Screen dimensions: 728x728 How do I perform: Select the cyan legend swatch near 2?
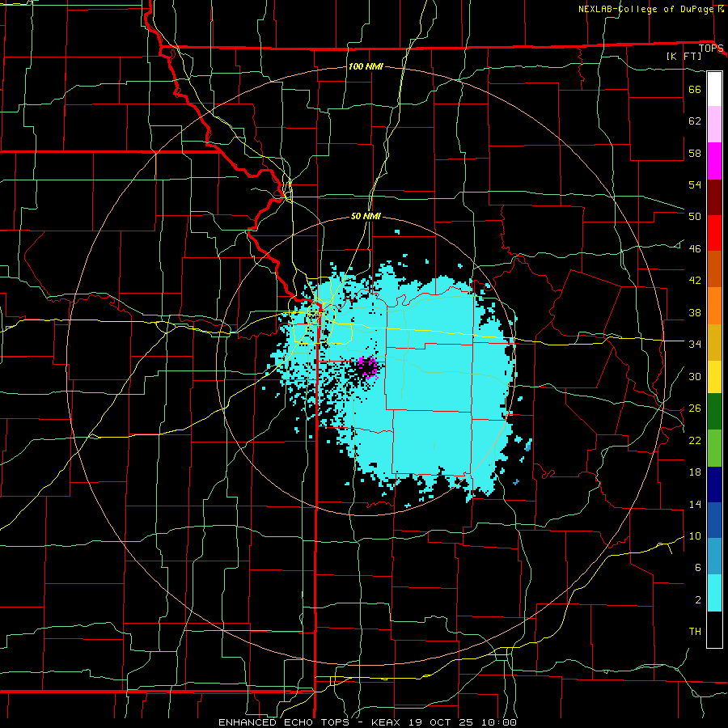tap(714, 593)
